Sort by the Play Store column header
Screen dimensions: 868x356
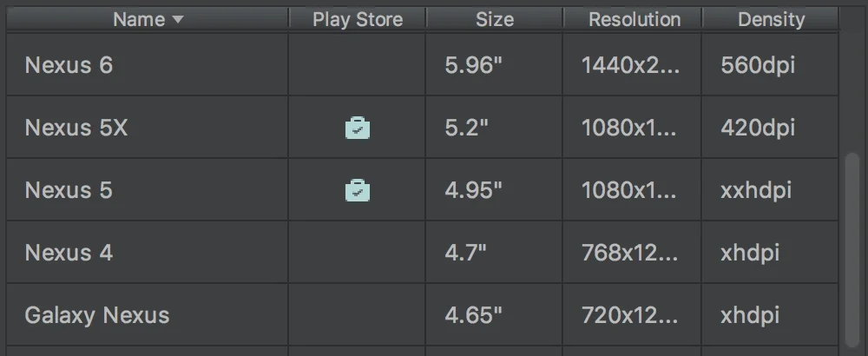pyautogui.click(x=358, y=19)
